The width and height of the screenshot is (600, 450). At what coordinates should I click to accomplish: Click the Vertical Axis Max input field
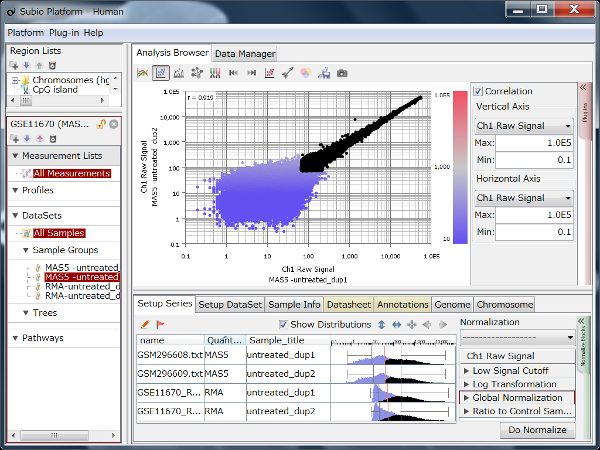coord(534,145)
